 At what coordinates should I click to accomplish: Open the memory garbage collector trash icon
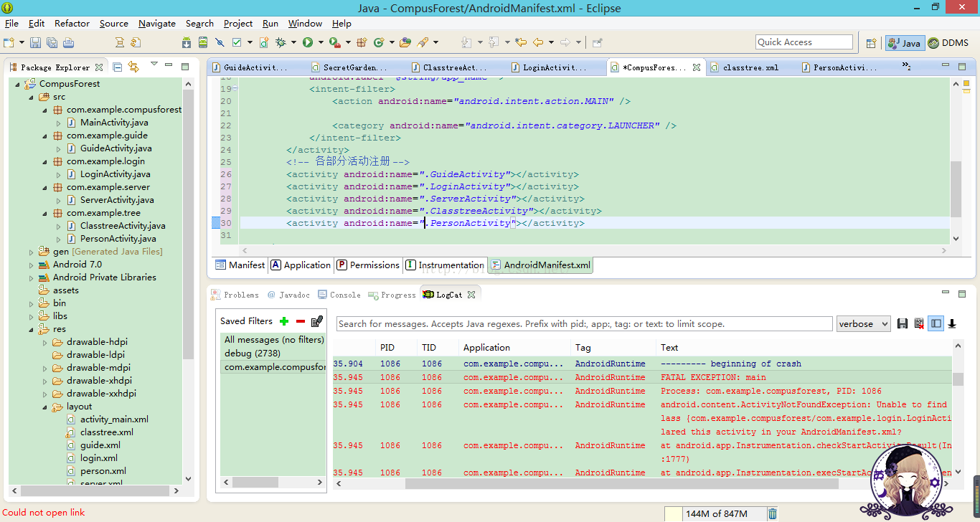click(773, 513)
